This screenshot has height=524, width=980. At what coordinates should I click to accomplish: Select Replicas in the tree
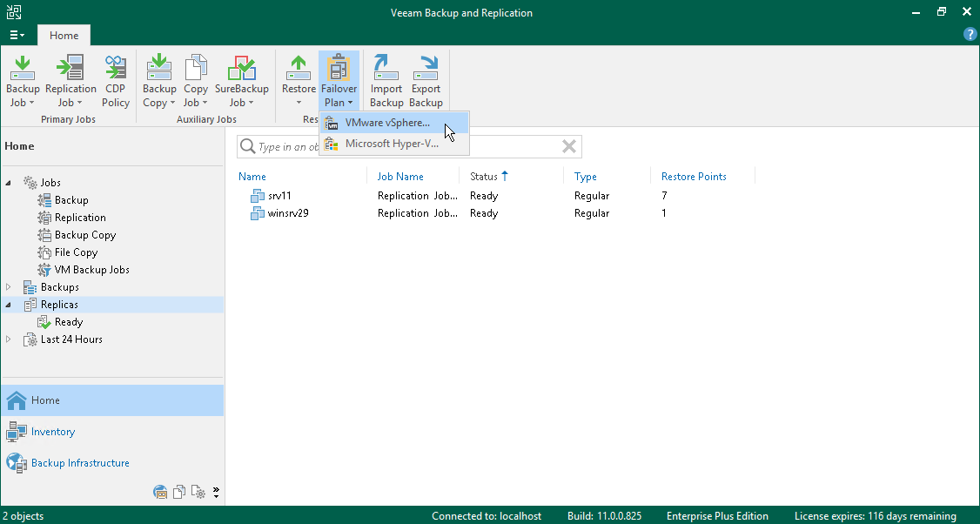point(59,305)
